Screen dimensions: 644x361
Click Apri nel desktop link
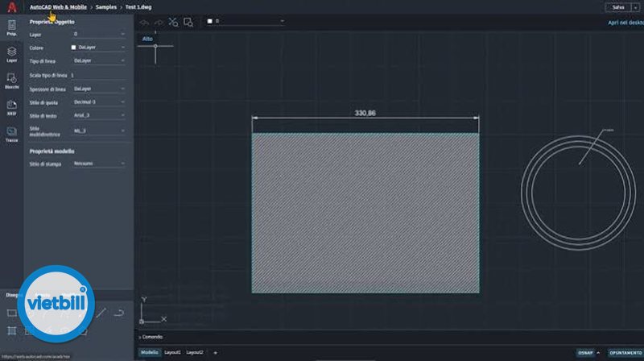[x=625, y=23]
